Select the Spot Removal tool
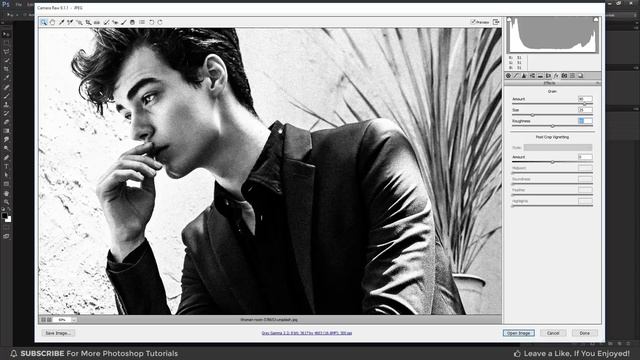This screenshot has height=360, width=640. pos(106,22)
